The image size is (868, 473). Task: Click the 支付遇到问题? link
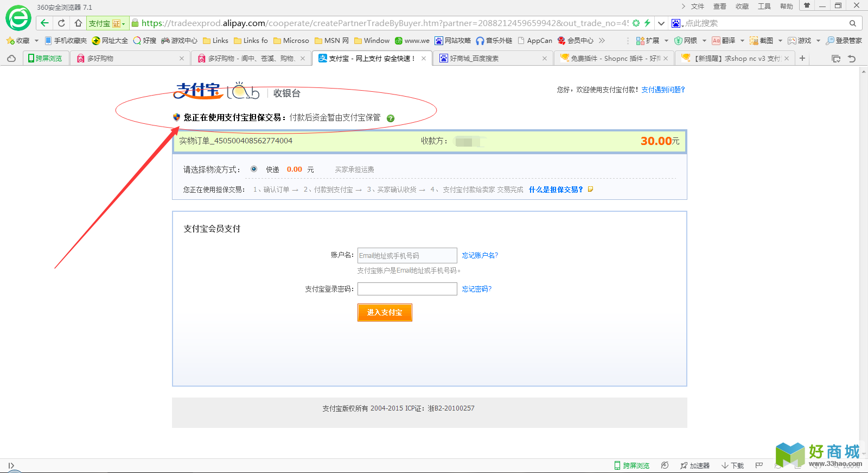click(663, 90)
